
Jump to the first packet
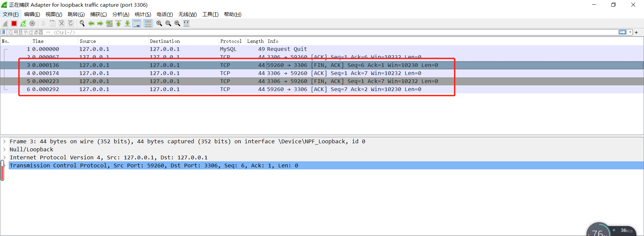click(x=118, y=23)
